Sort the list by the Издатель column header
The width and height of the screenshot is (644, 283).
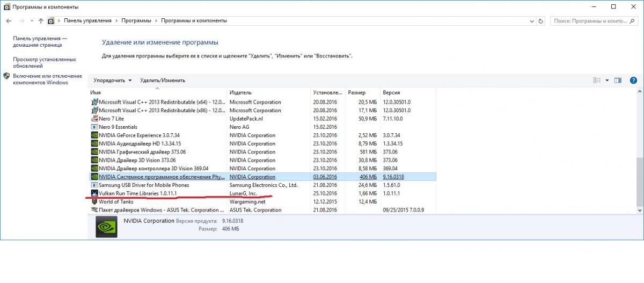point(240,92)
